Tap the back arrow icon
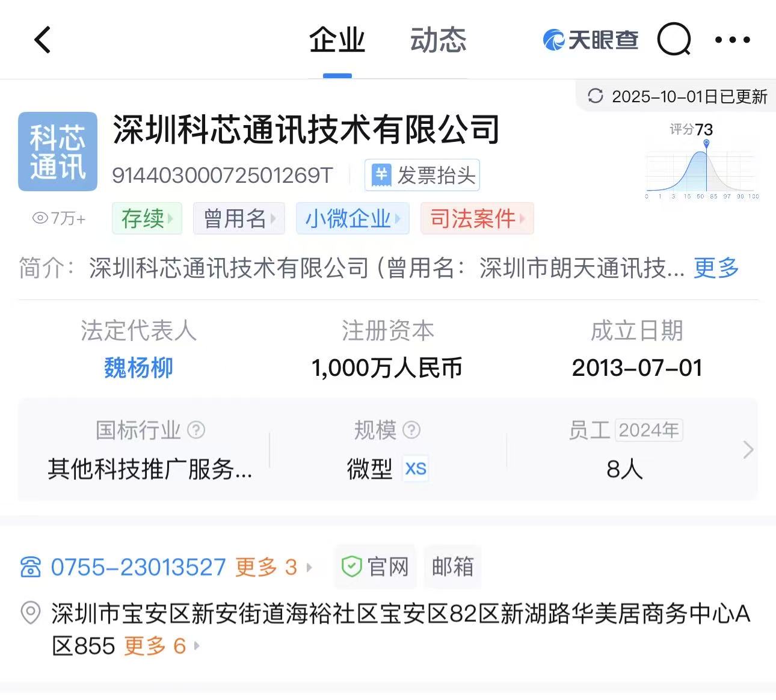Image resolution: width=776 pixels, height=700 pixels. (42, 40)
